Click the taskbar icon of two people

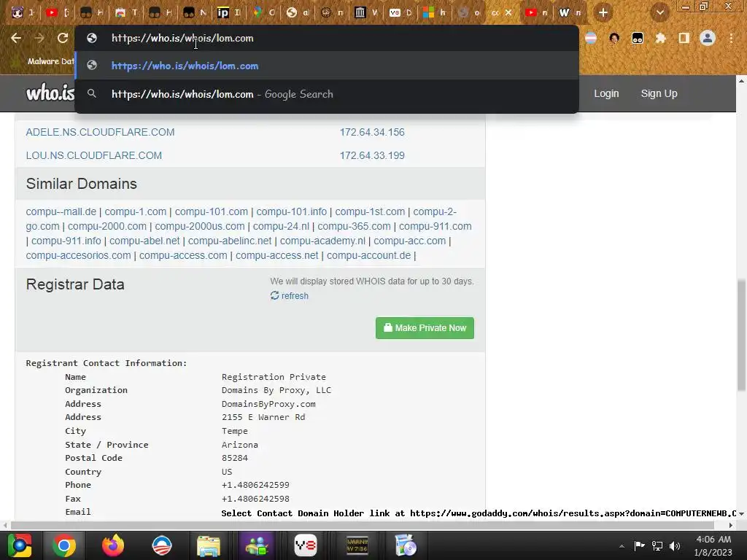point(257,545)
